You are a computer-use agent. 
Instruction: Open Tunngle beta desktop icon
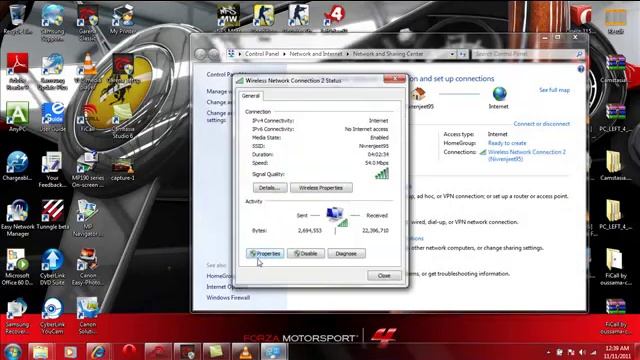pos(52,215)
